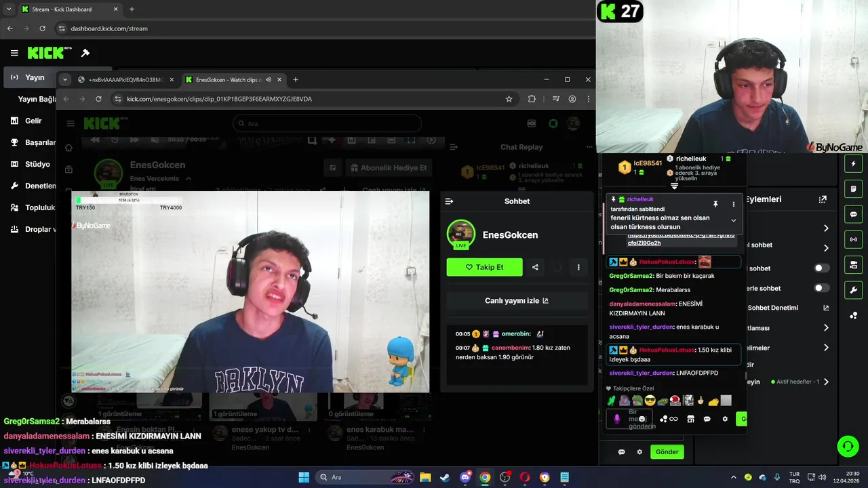Open the shop icon below chat

[x=690, y=419]
